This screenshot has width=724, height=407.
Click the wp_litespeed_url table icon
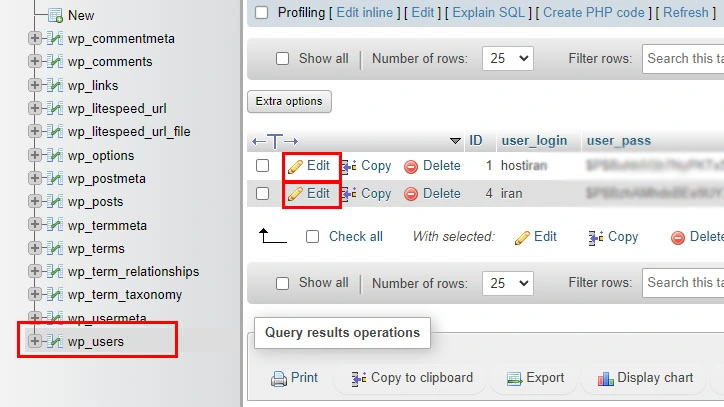[x=55, y=109]
